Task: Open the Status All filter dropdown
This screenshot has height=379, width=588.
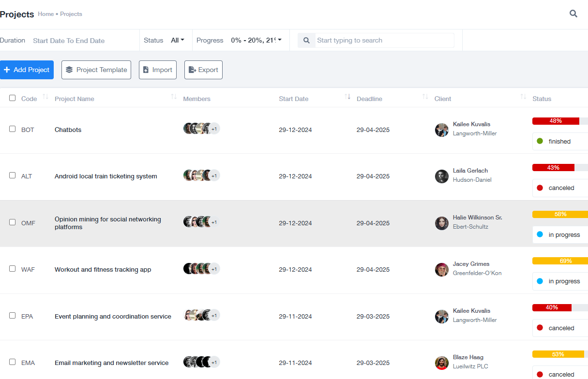Action: tap(177, 41)
